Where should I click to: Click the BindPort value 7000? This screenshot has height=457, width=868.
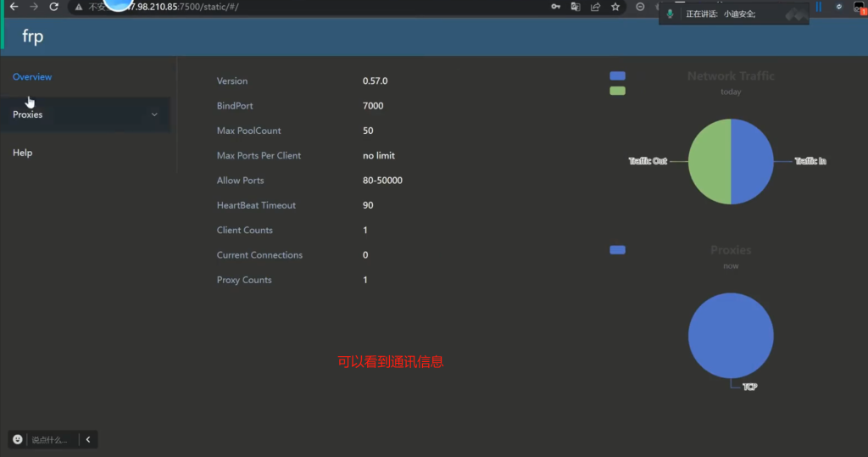coord(373,106)
